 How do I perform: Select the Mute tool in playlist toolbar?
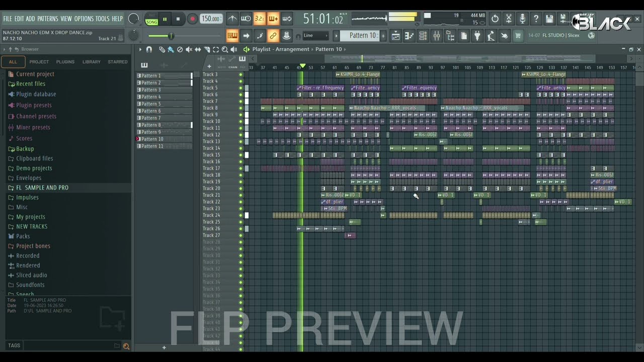click(189, 49)
